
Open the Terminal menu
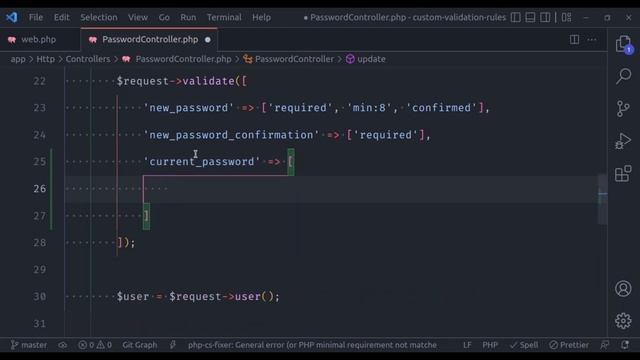pyautogui.click(x=224, y=17)
